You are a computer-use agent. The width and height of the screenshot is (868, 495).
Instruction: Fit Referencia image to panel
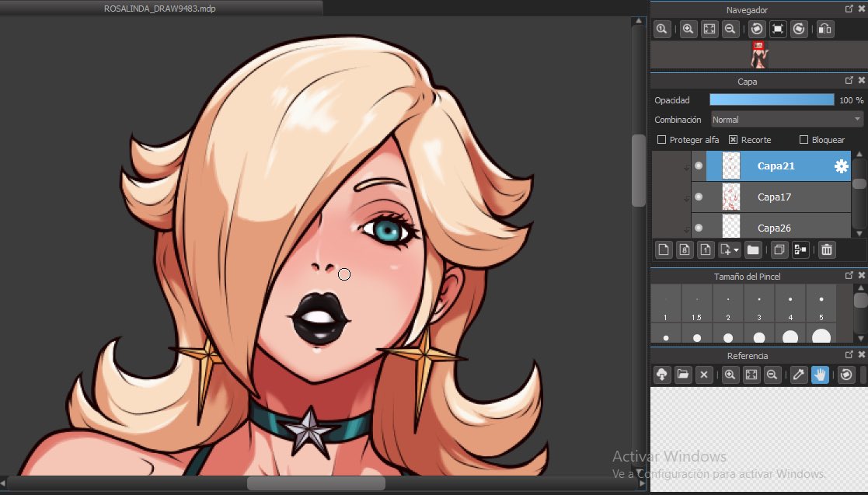(751, 375)
